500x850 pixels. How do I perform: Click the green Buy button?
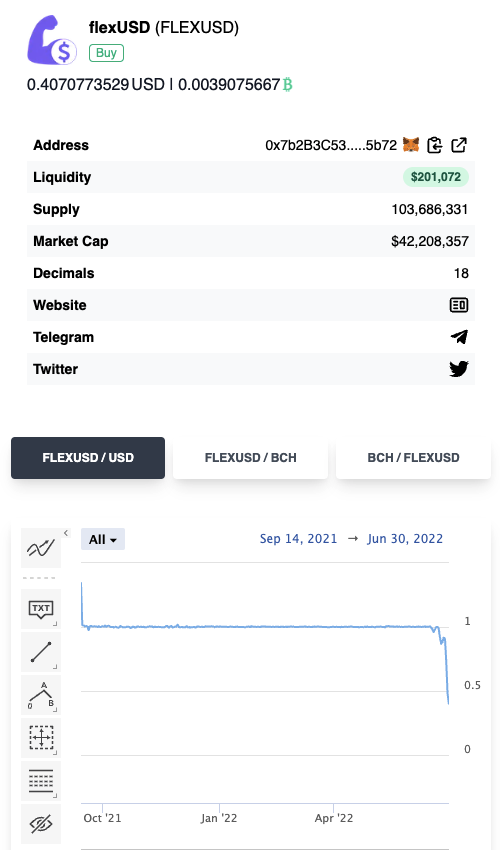(106, 53)
